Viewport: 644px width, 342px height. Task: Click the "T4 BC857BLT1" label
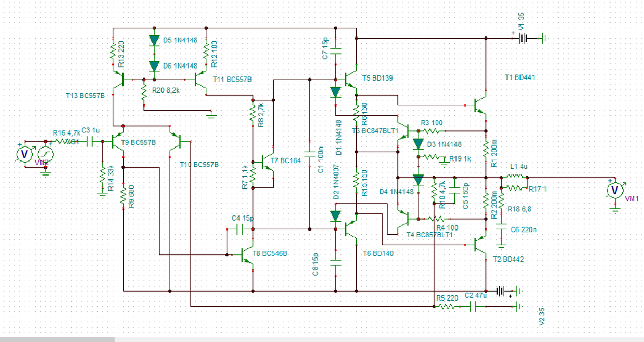[430, 235]
